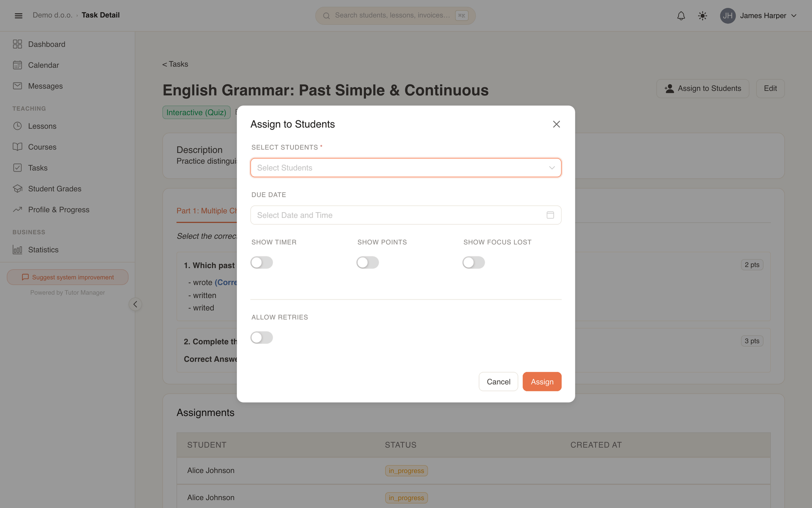Viewport: 812px width, 508px height.
Task: Click the orange Assign button
Action: pos(542,382)
